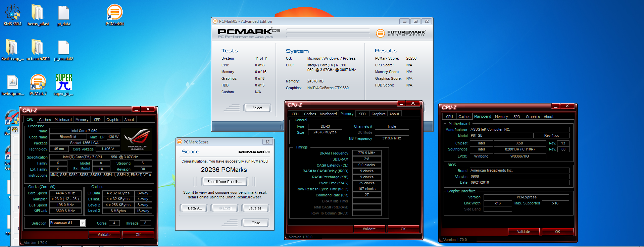The width and height of the screenshot is (644, 247).
Task: Launch the hwbotprime desktop icon
Action: [12, 85]
